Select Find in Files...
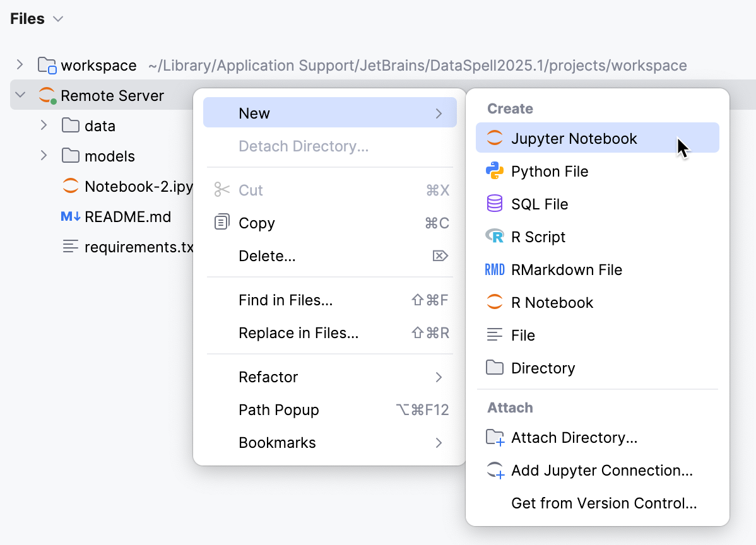Screen dimensions: 756x545 click(330, 300)
